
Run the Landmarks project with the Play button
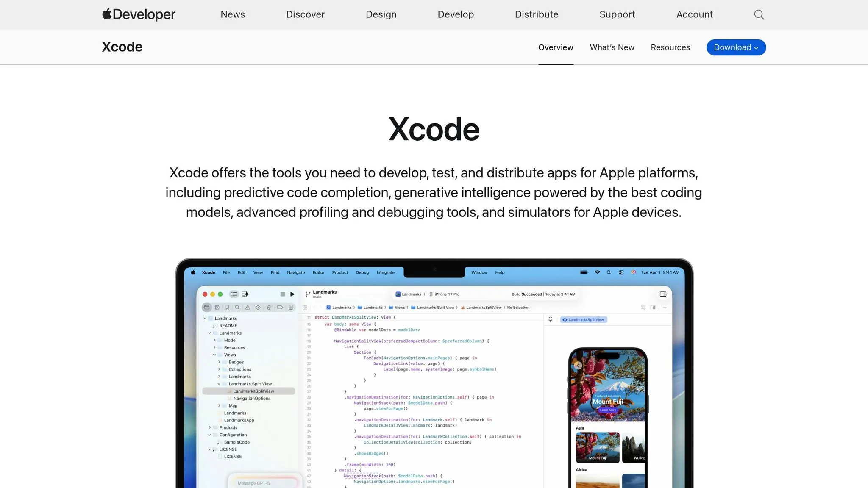pyautogui.click(x=292, y=294)
